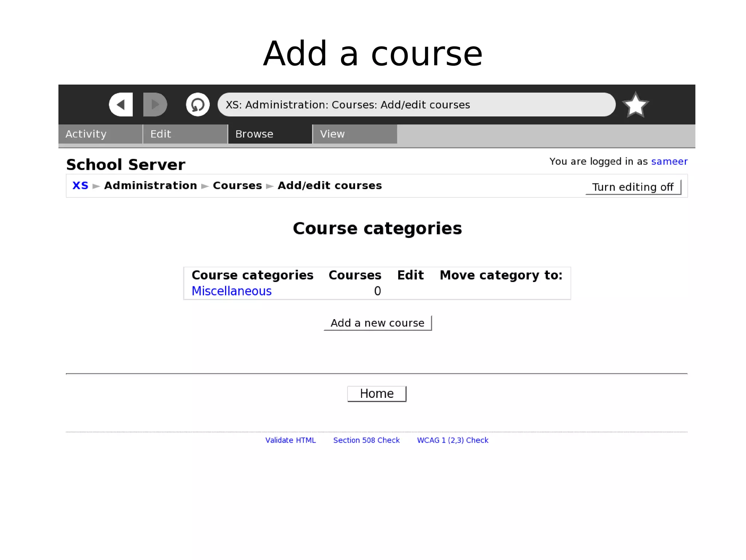
Task: Switch to the Edit toolbar tab
Action: [185, 134]
